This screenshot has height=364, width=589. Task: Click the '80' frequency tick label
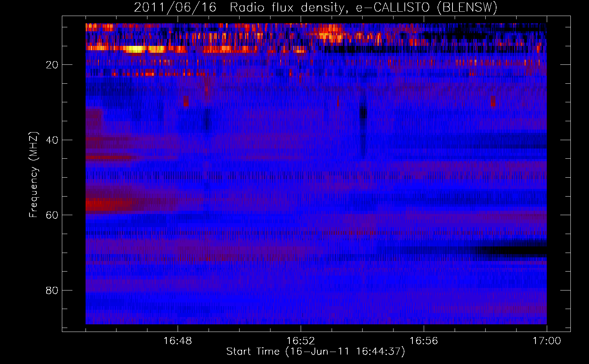point(52,290)
